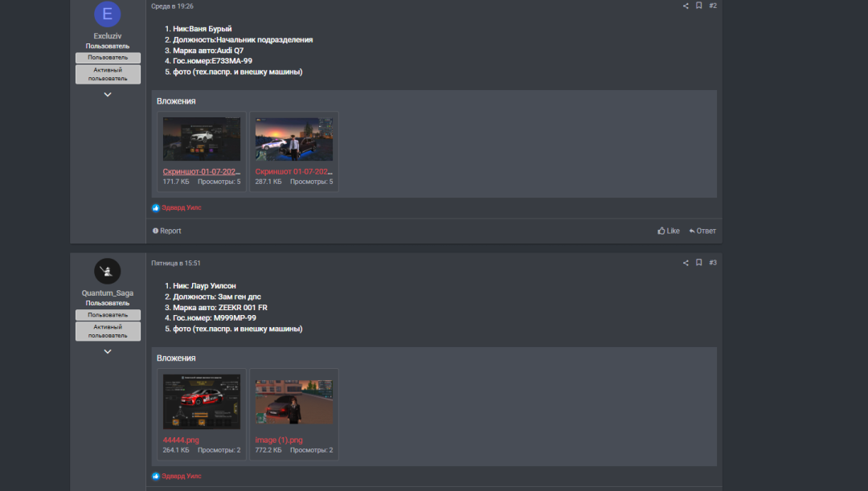Open the post #3 permalink number

pyautogui.click(x=713, y=263)
